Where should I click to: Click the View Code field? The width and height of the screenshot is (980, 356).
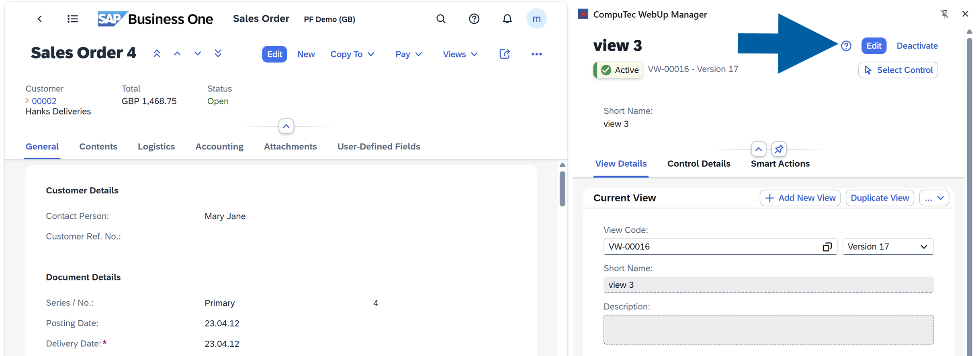[720, 247]
